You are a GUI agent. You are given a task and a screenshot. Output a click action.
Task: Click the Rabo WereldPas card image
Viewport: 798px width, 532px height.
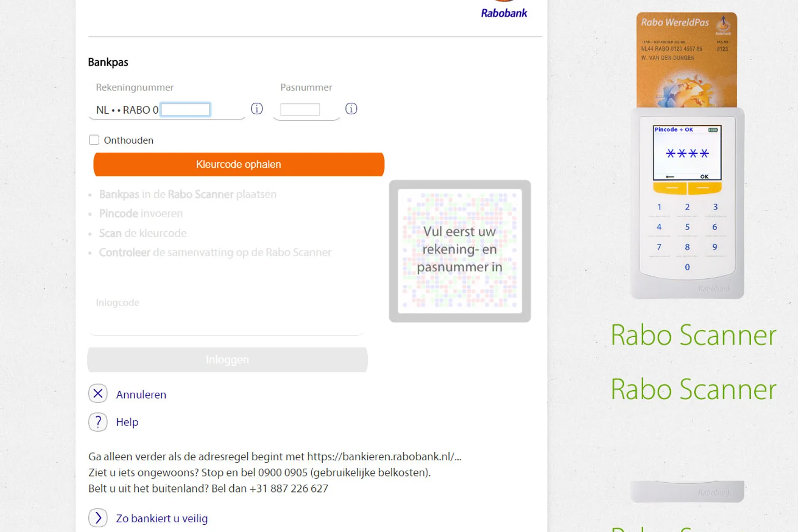[x=686, y=60]
